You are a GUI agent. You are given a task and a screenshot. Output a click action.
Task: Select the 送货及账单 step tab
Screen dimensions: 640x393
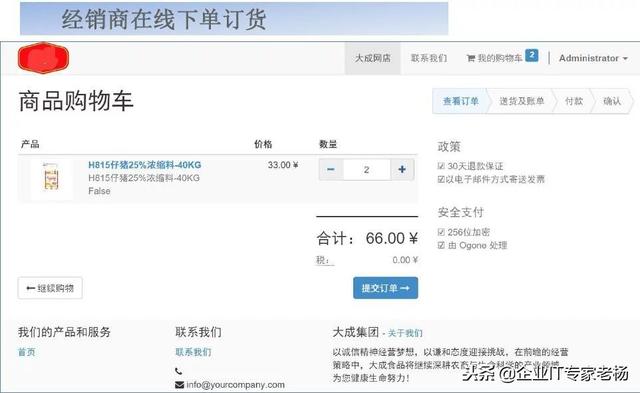coord(522,101)
